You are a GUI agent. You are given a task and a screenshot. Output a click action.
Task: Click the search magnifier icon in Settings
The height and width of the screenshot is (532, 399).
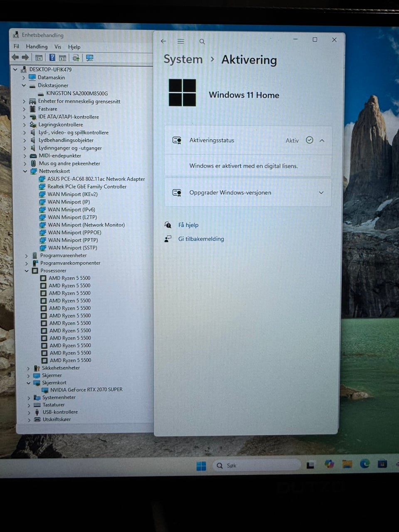(202, 42)
